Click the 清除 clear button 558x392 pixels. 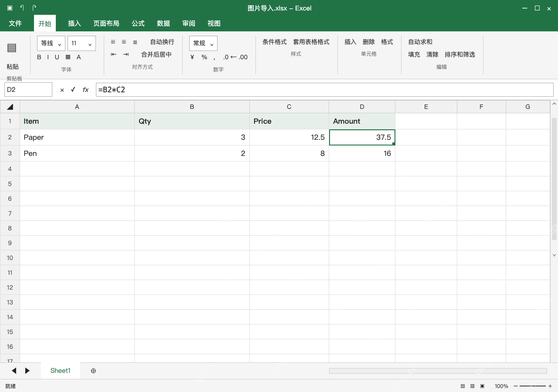coord(432,54)
